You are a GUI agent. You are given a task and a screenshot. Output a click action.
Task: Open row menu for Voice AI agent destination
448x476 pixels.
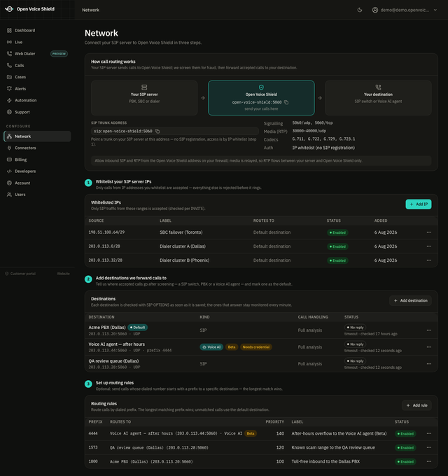pos(429,347)
